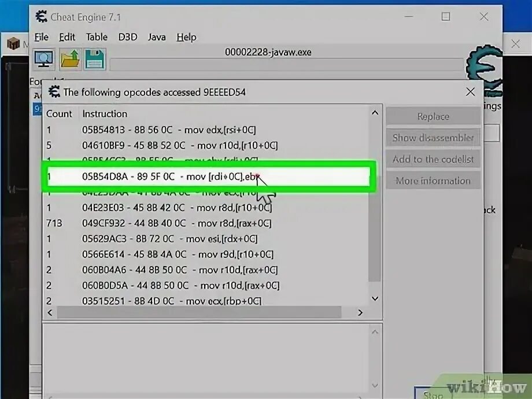Click opcode list scroll up arrow

point(375,113)
